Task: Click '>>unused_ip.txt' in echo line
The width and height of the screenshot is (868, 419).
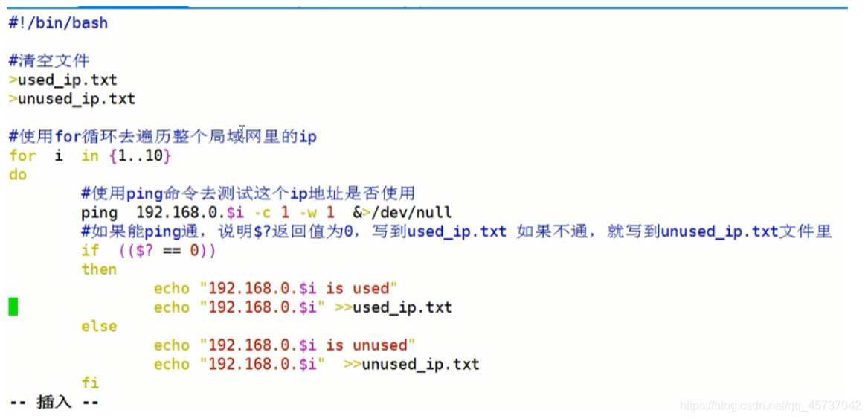Action: (x=411, y=364)
